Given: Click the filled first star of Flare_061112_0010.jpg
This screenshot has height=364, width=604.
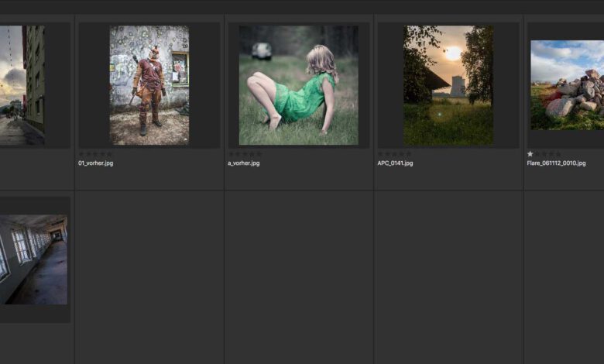Looking at the screenshot, I should tap(530, 154).
